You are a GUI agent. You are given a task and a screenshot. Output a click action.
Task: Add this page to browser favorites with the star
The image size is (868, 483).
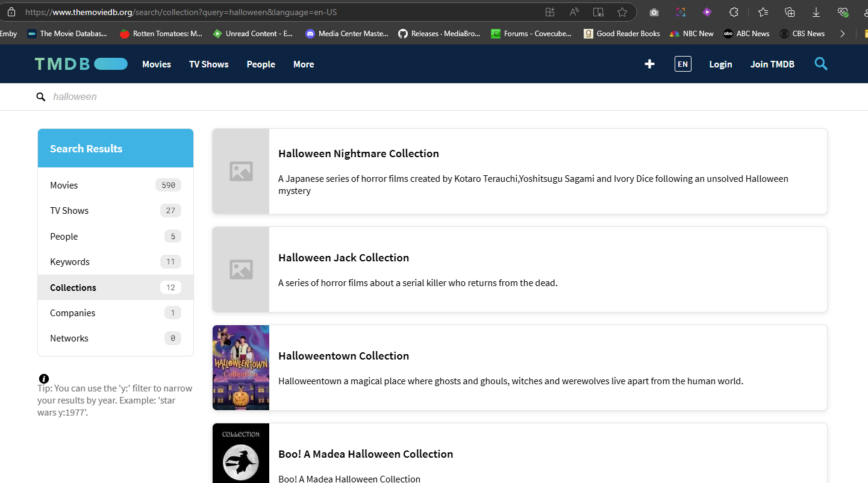(622, 12)
